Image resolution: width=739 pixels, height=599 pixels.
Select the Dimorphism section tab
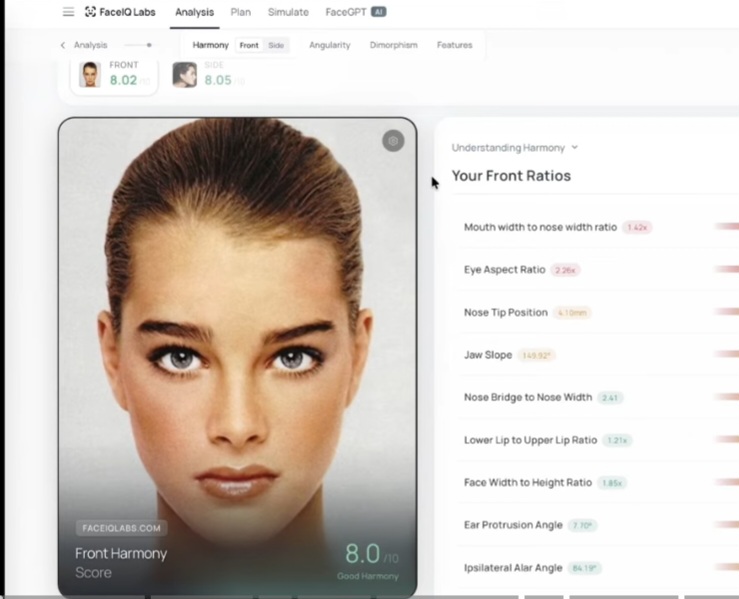(x=393, y=45)
